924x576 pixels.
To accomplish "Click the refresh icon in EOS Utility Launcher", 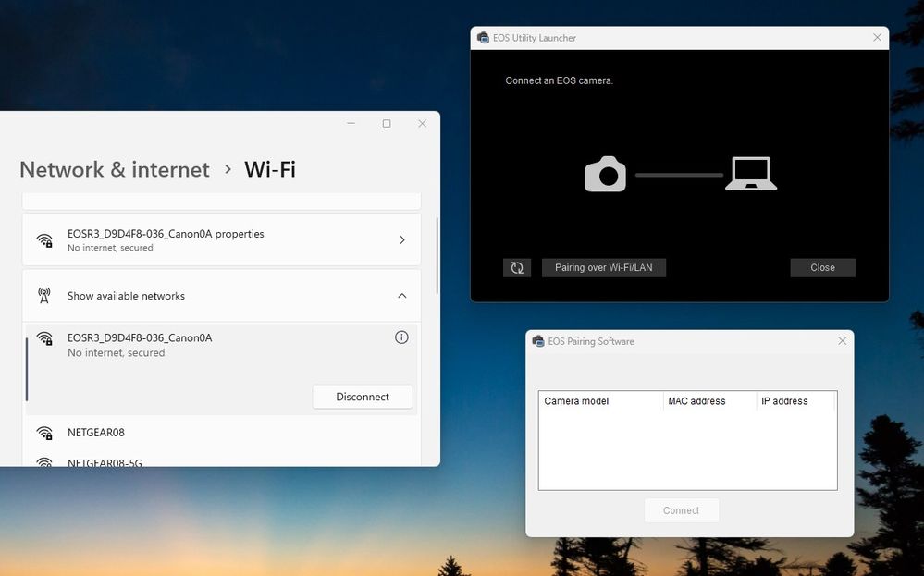I will tap(517, 268).
